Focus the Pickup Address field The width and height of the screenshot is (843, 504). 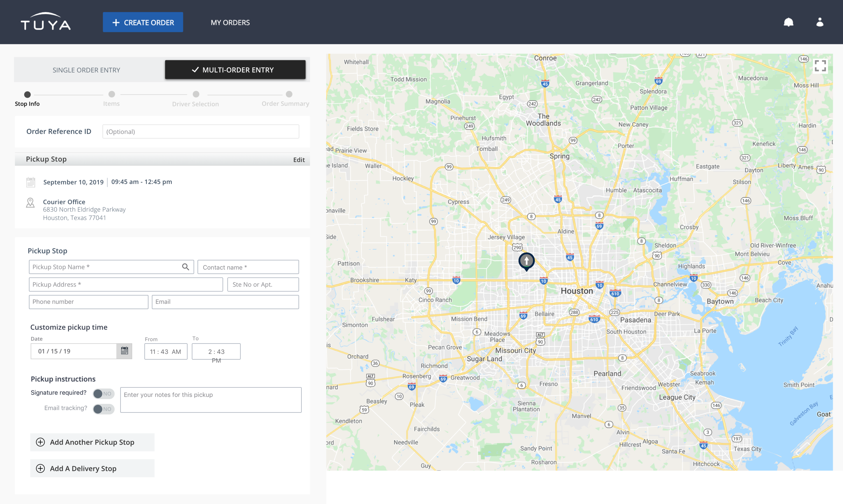(x=126, y=285)
